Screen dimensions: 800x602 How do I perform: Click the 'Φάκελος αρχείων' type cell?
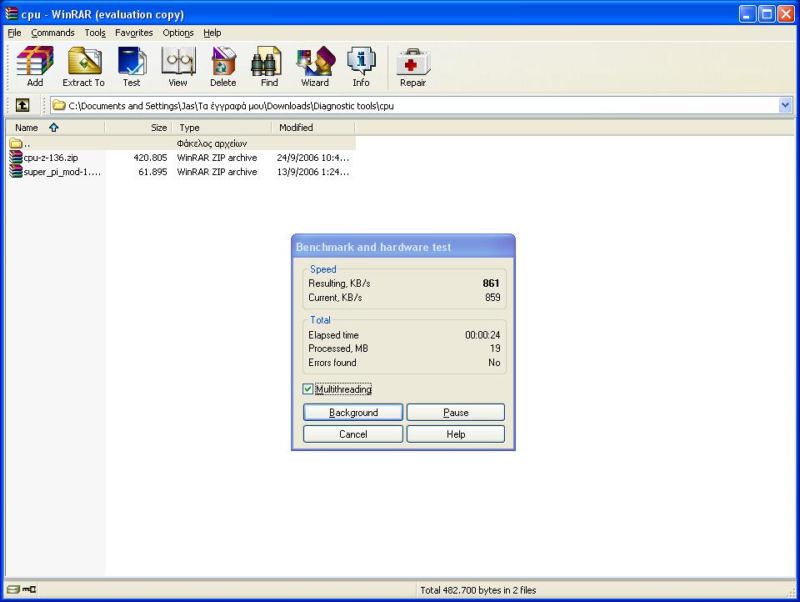pos(212,143)
